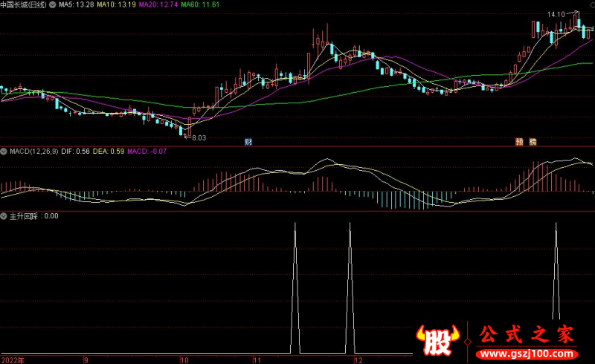Click the 14.10 high price annotation
The width and height of the screenshot is (595, 364).
click(556, 14)
